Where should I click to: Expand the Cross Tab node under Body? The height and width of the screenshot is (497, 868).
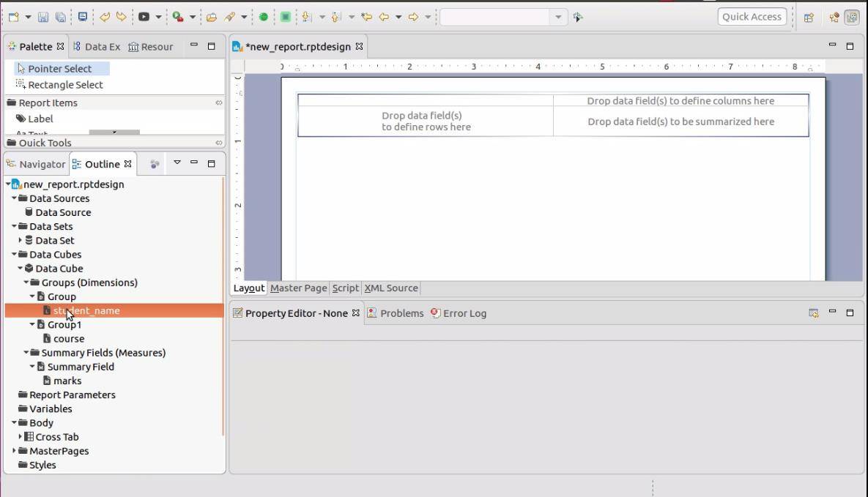point(21,436)
